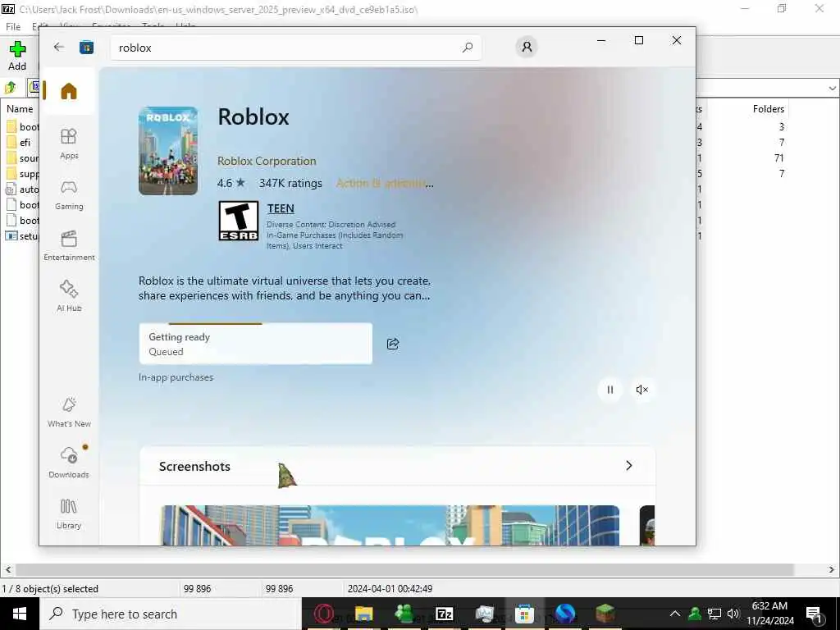840x630 pixels.
Task: Click the search magnifier icon in Store
Action: (x=468, y=48)
